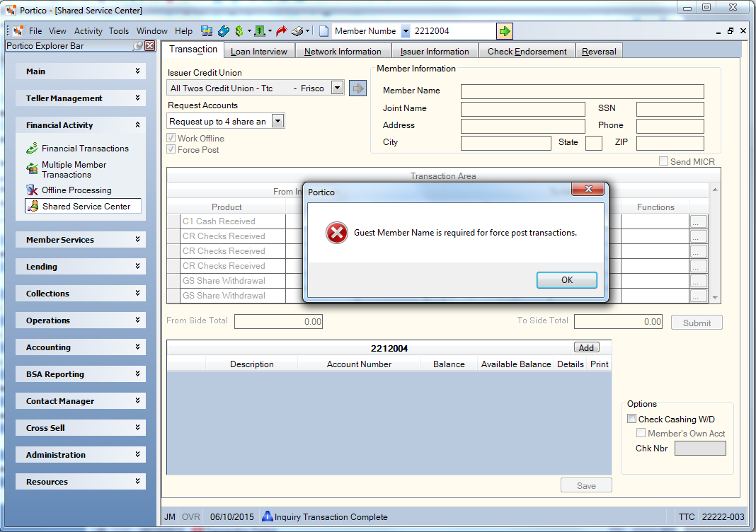Expand the Member Services section
Screen dimensions: 756x532
(81, 240)
